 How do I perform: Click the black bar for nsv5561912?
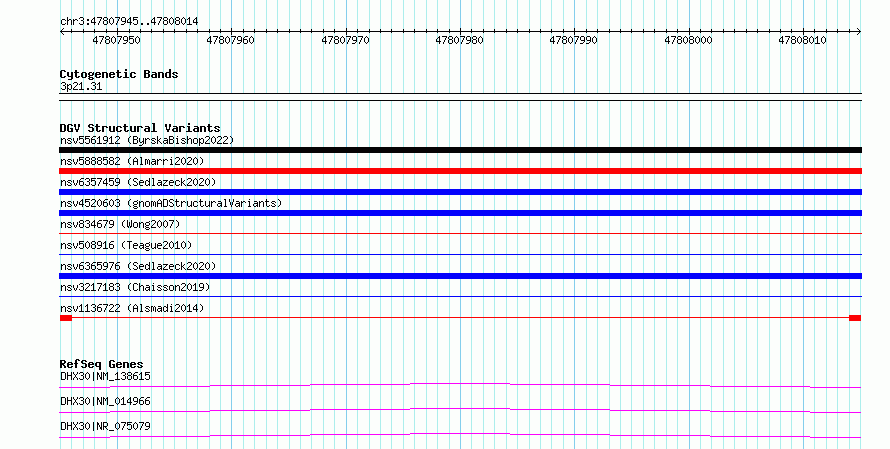pyautogui.click(x=460, y=150)
